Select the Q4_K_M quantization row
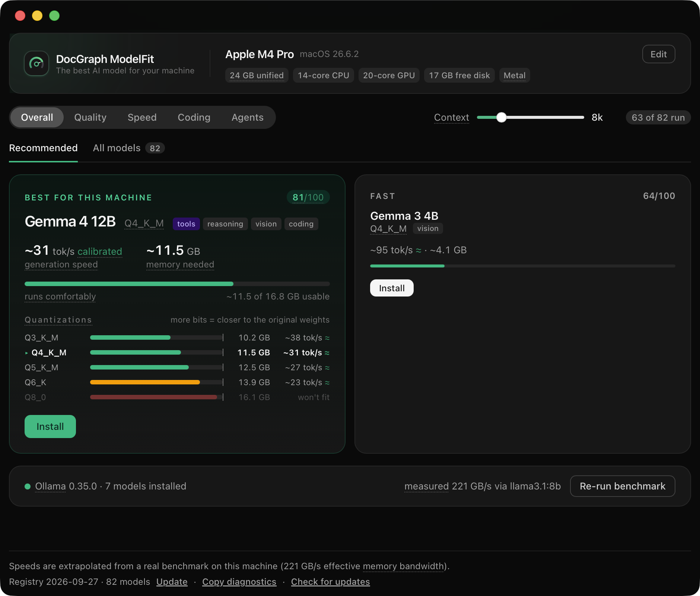 pos(177,352)
